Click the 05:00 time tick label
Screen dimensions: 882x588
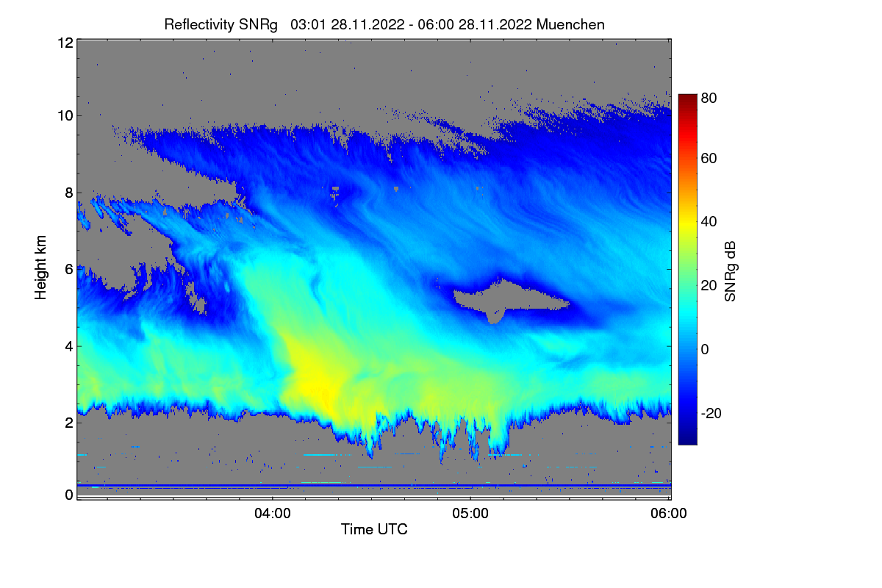470,514
